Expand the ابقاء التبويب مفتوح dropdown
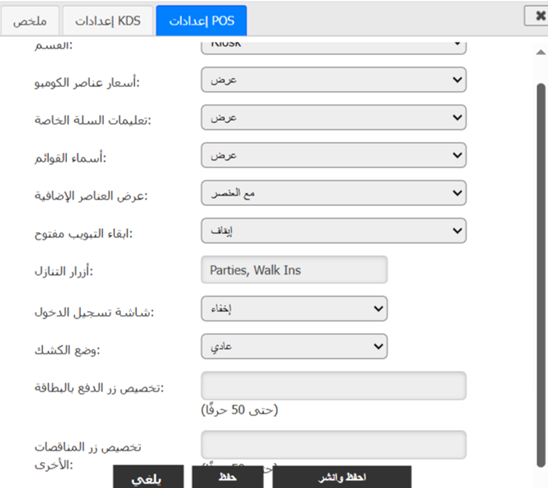 click(x=334, y=231)
